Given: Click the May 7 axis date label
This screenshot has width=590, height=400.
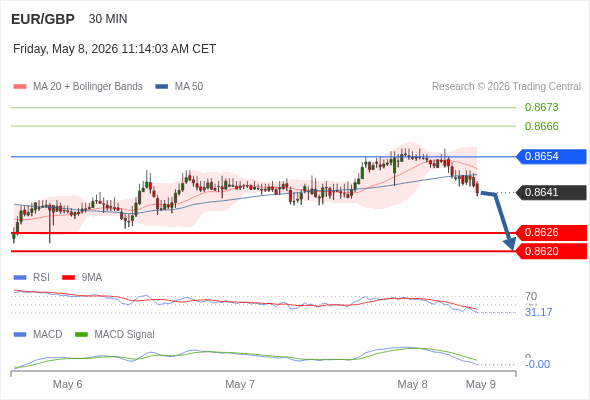Looking at the screenshot, I should 240,384.
